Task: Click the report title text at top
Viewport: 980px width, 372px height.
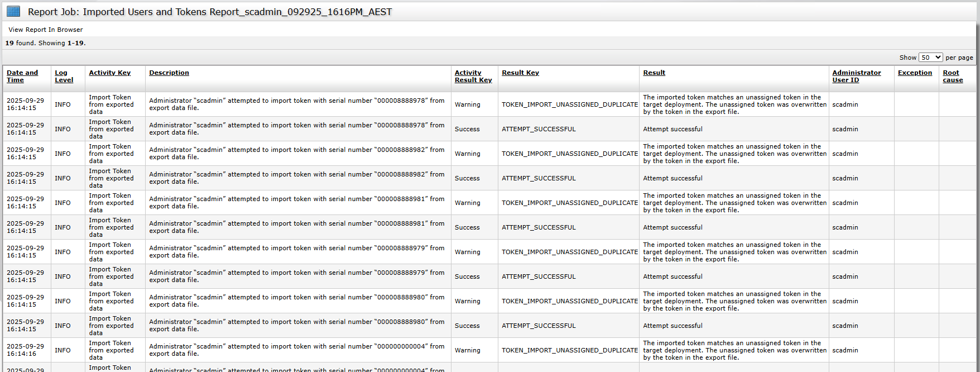Action: (x=210, y=12)
